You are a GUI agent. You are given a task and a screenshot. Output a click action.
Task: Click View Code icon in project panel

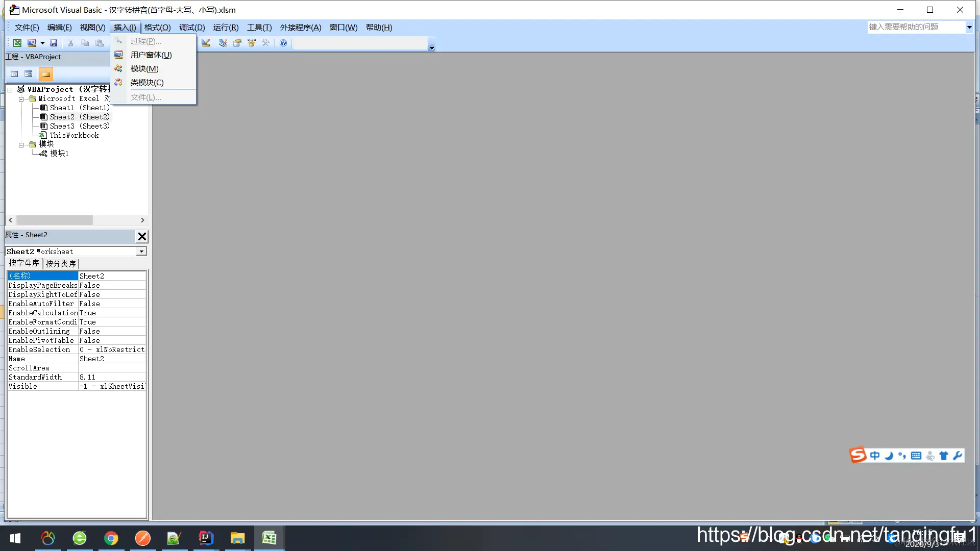point(14,74)
